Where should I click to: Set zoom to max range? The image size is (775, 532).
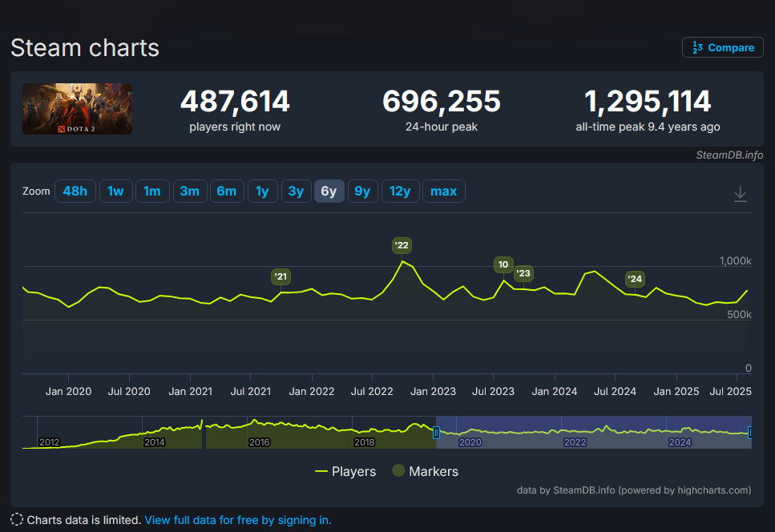coord(444,191)
